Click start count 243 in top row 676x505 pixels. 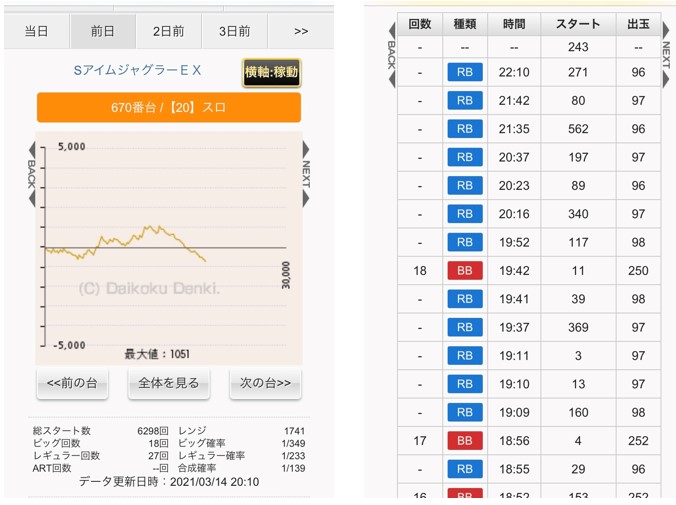click(x=578, y=47)
